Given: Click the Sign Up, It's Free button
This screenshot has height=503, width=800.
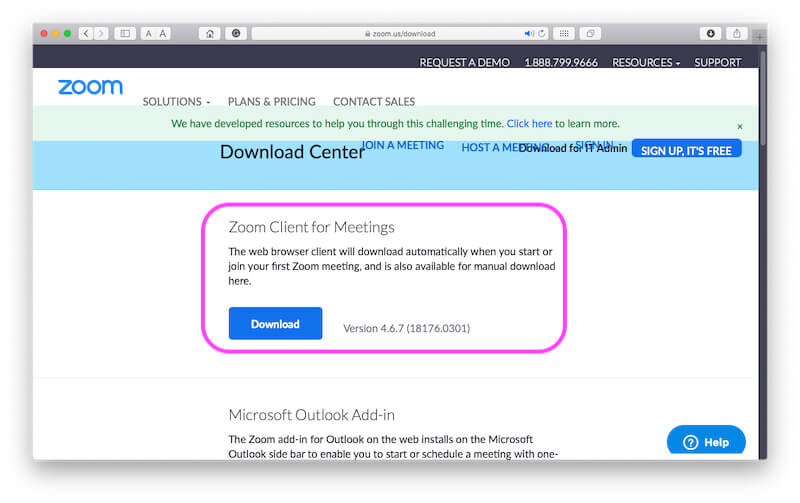Looking at the screenshot, I should 686,149.
